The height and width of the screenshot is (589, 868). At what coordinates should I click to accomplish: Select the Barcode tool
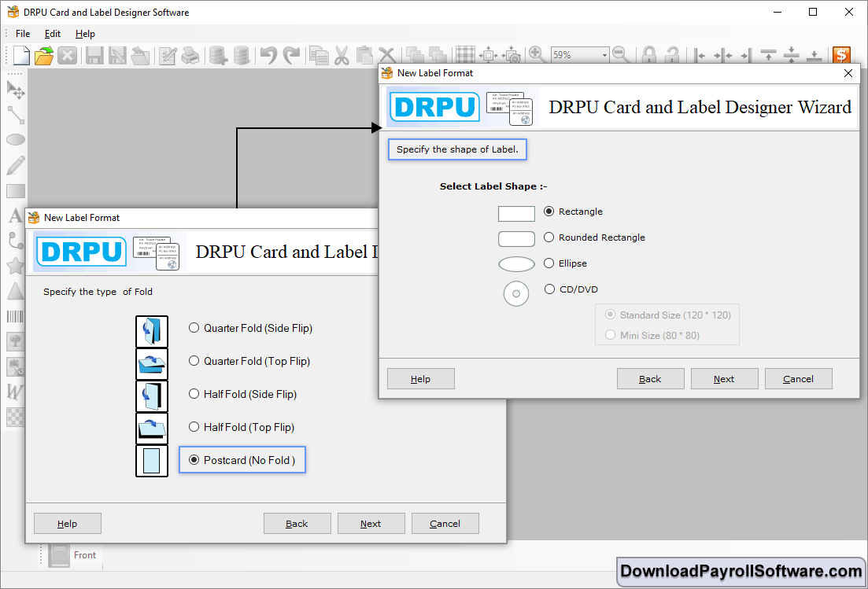15,316
